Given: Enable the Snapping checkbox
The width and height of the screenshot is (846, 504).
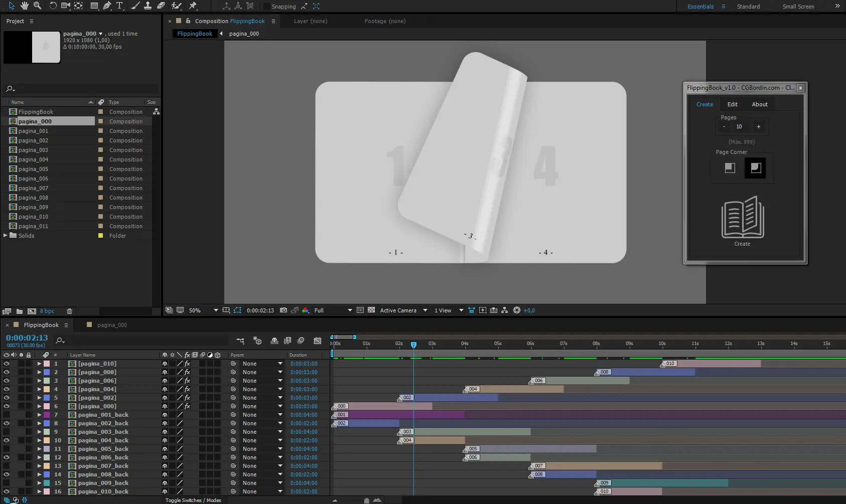Looking at the screenshot, I should click(x=267, y=7).
